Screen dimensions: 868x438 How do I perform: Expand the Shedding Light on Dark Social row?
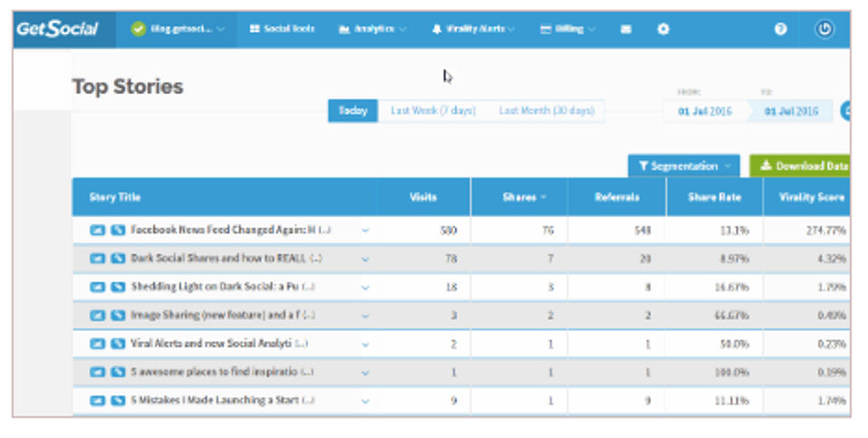coord(365,288)
